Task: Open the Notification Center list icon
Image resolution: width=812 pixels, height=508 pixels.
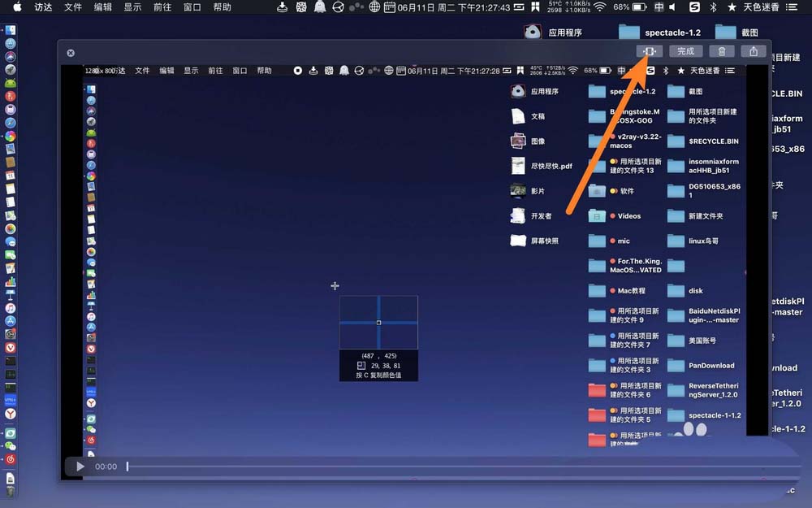Action: click(791, 7)
